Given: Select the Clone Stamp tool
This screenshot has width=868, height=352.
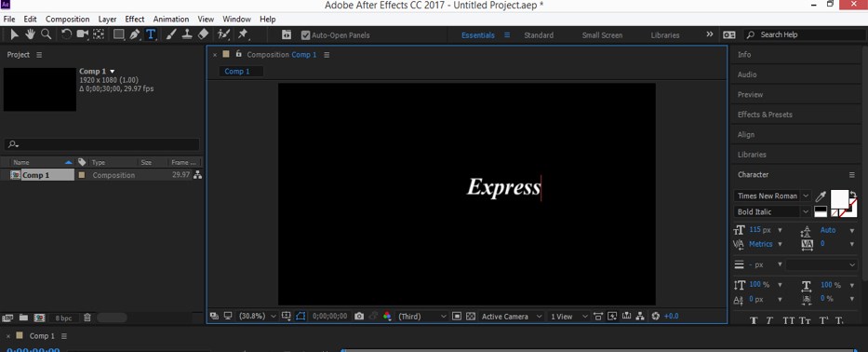Looking at the screenshot, I should (x=187, y=34).
